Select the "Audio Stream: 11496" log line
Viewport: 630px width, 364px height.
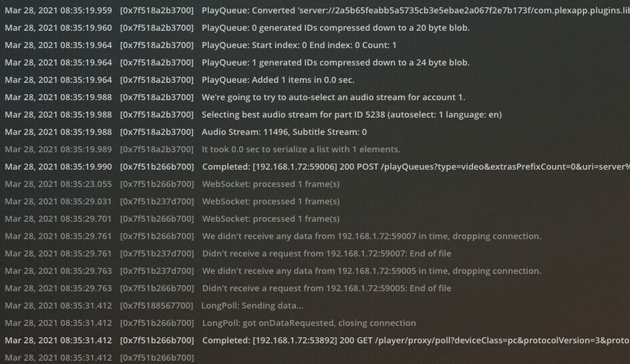(x=284, y=132)
